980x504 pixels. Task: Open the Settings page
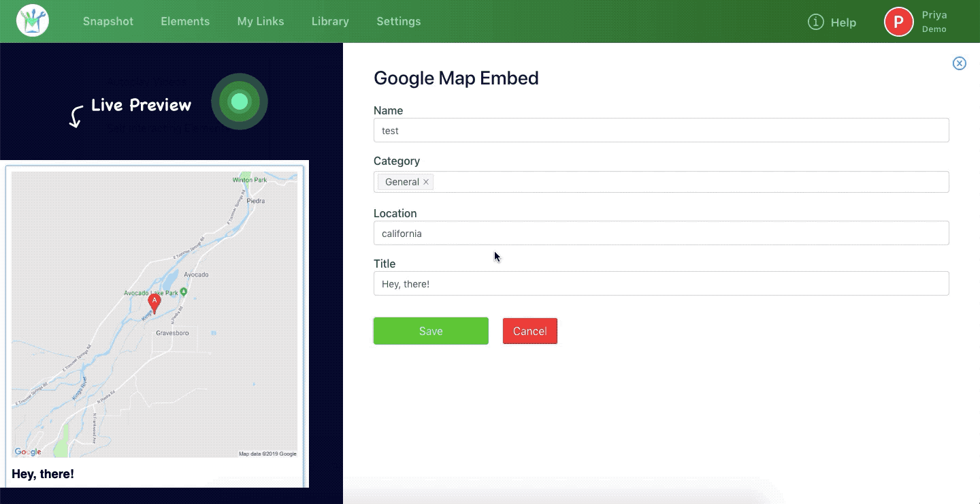click(399, 21)
